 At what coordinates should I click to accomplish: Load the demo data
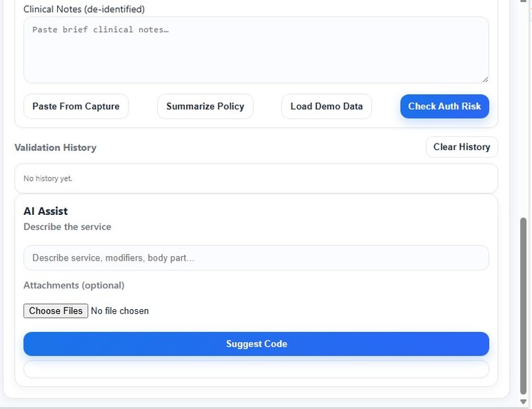(326, 106)
